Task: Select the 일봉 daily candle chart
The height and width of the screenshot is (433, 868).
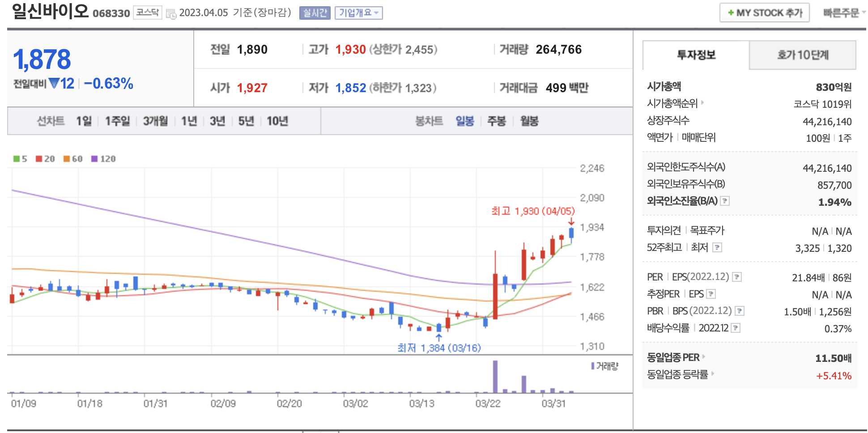Action: point(464,121)
